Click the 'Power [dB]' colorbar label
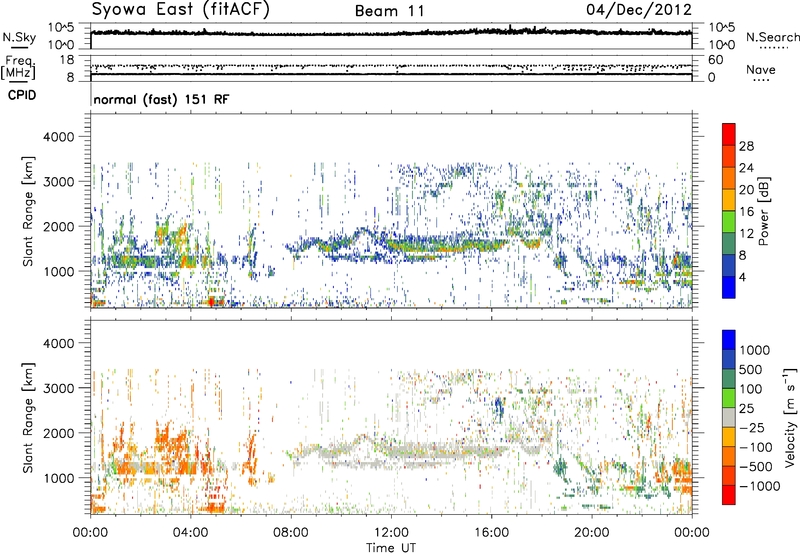Screen dimensions: 800x554 pos(763,211)
